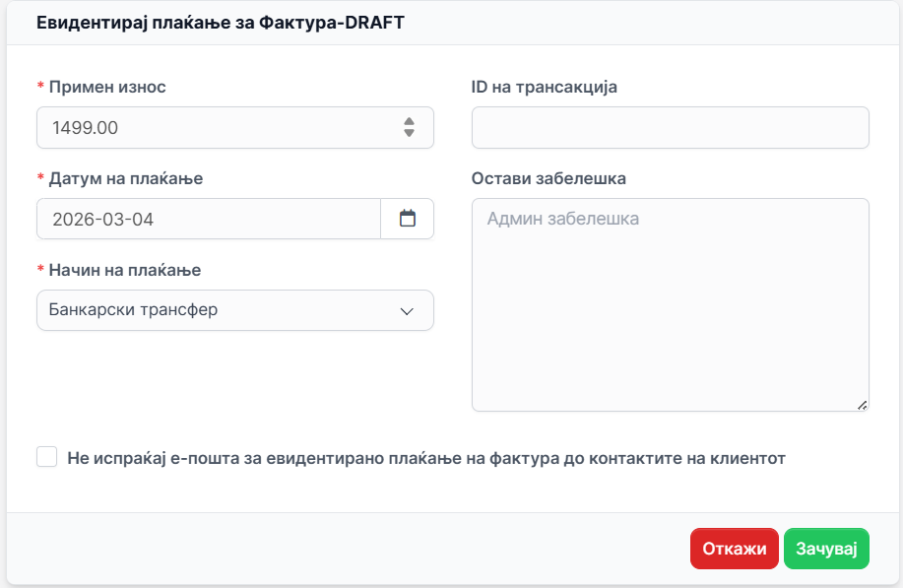Click the 'ID на трансакција' label
Image resolution: width=903 pixels, height=588 pixels.
tap(544, 87)
